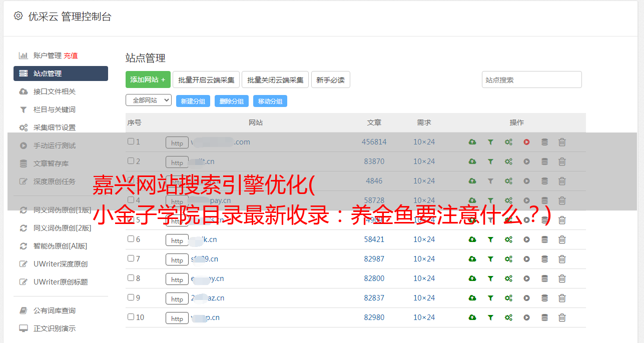
Task: Click 批量开启云端采集 button
Action: 206,79
